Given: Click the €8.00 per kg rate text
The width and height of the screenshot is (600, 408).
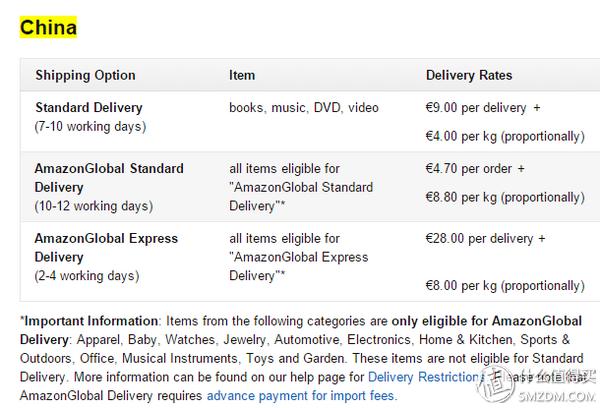Looking at the screenshot, I should point(505,286).
